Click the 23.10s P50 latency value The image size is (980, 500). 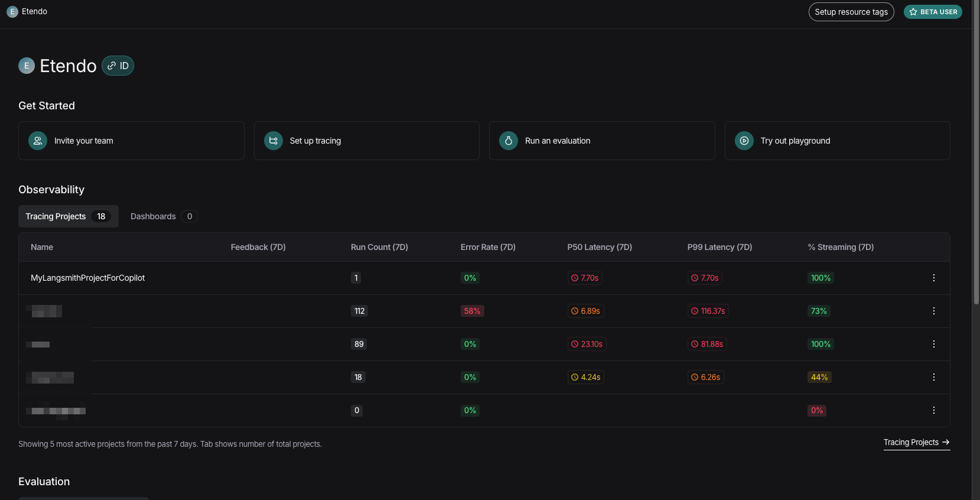coord(587,344)
